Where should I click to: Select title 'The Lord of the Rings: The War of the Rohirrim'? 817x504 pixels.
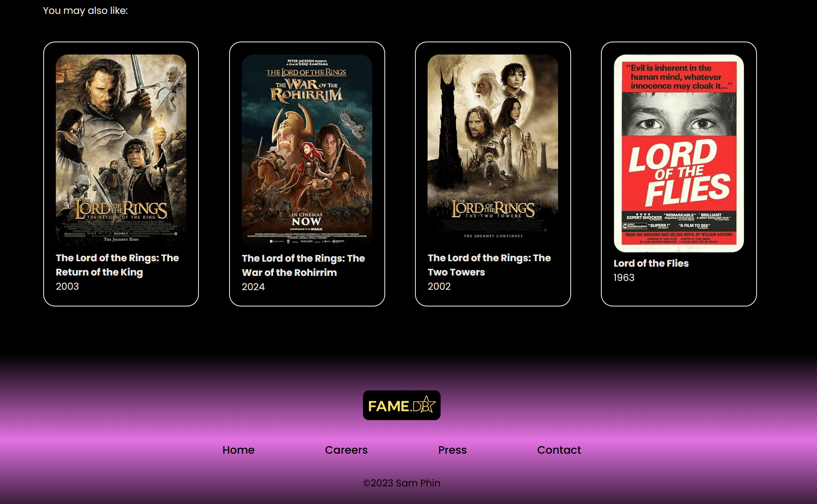[x=303, y=265]
